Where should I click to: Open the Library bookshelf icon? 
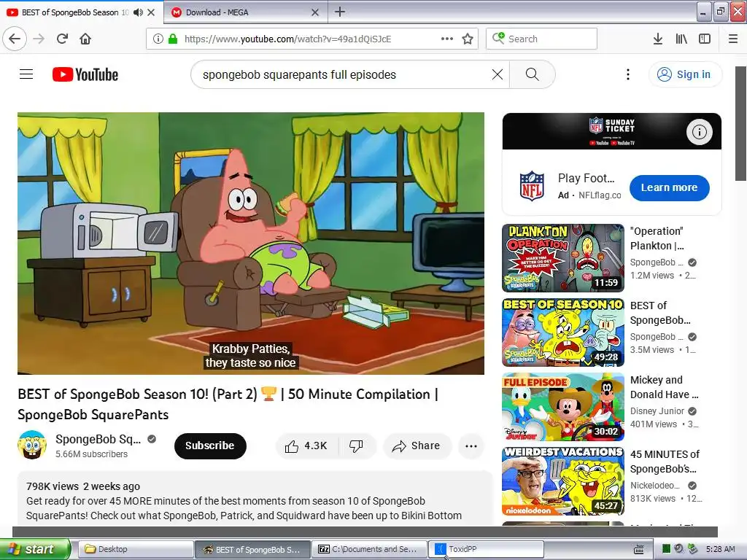[x=681, y=39]
